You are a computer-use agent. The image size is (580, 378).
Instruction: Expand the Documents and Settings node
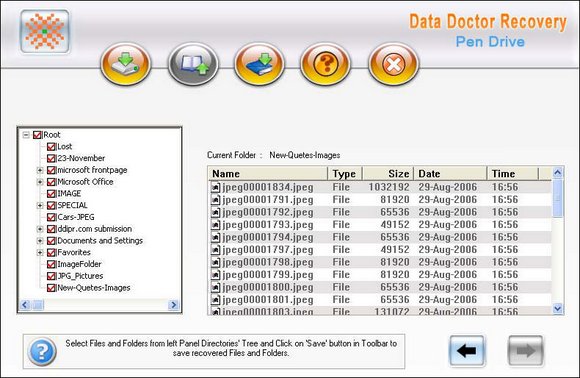[40, 241]
